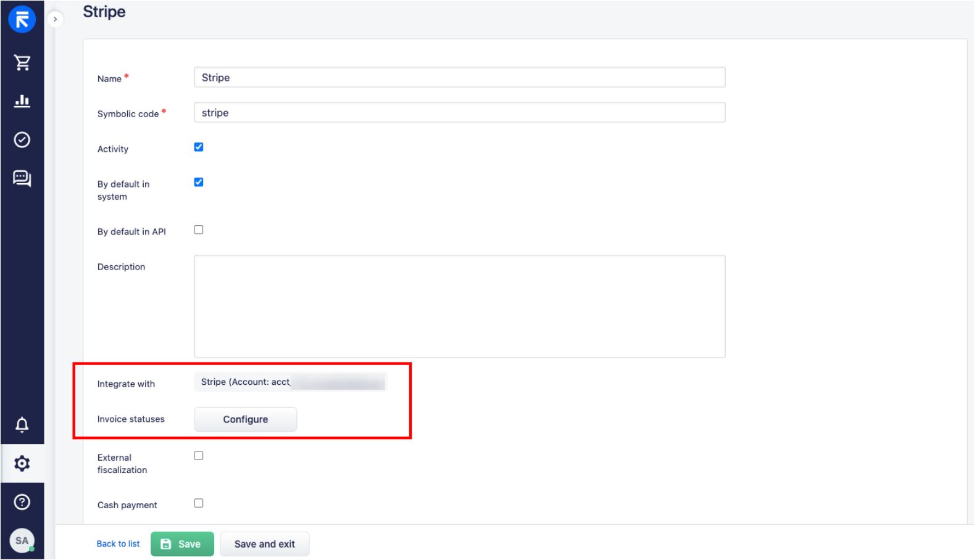Open the Analytics bar chart section
974x560 pixels.
pos(22,101)
